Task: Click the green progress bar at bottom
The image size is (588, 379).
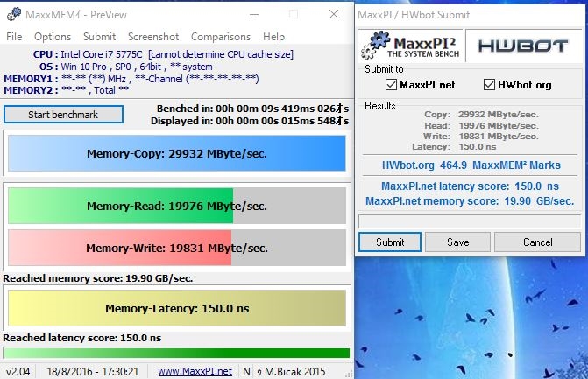Action: click(176, 353)
